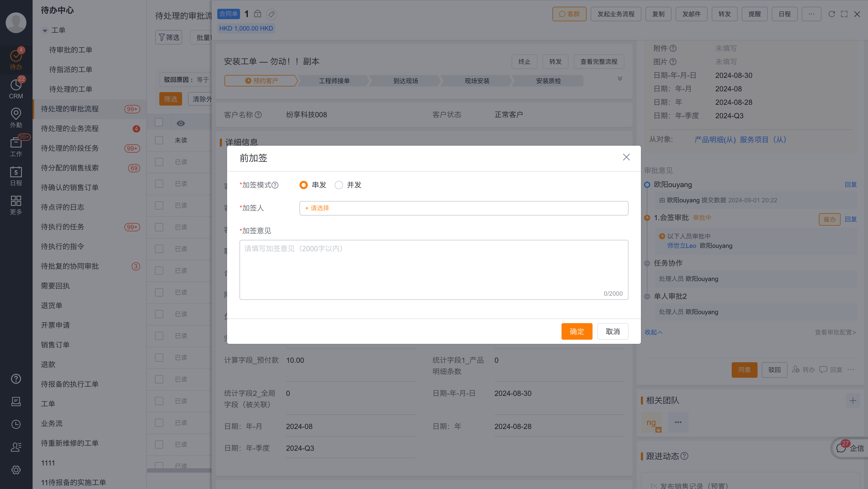Image resolution: width=868 pixels, height=489 pixels.
Task: Collapse the 工单 tree group
Action: (45, 31)
